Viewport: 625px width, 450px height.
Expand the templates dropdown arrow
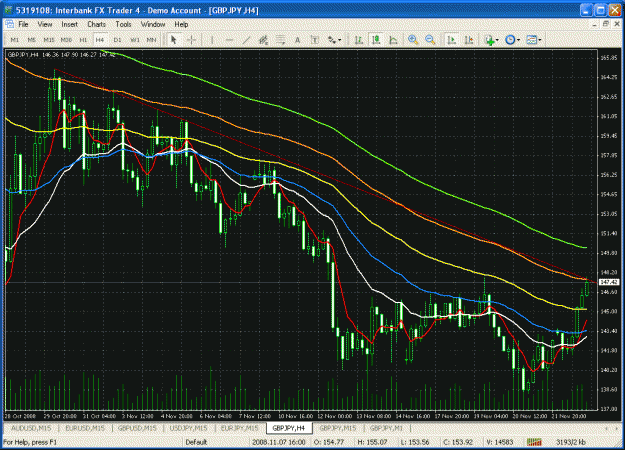[x=540, y=40]
